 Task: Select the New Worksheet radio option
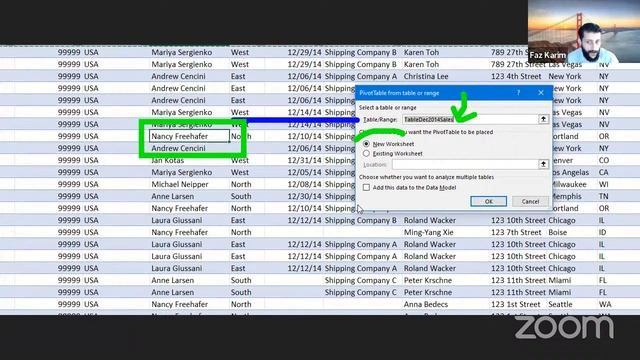click(366, 144)
